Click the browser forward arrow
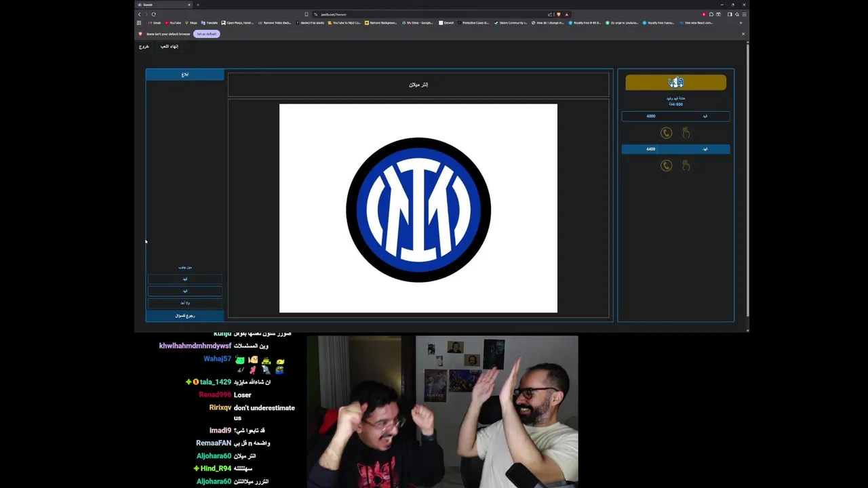The image size is (868, 488). tap(146, 14)
